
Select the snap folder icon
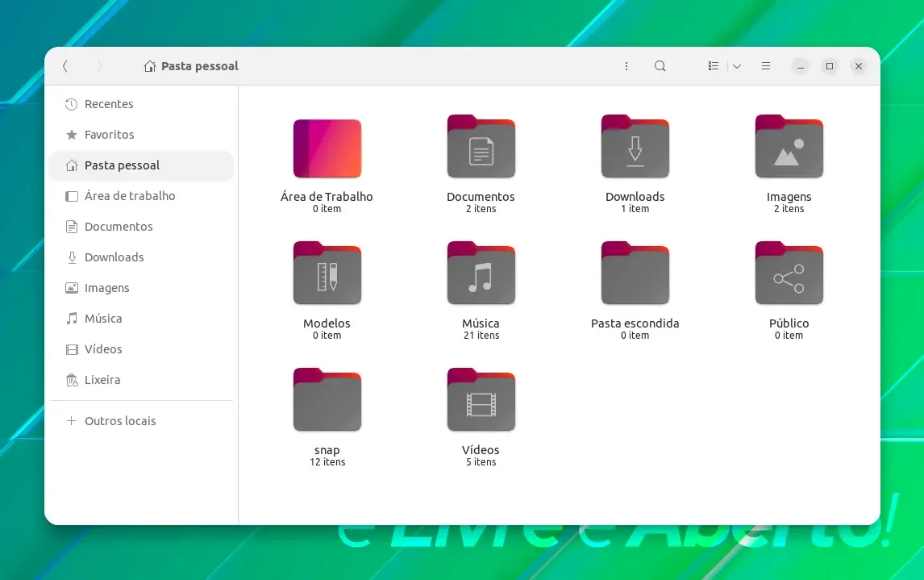[327, 399]
